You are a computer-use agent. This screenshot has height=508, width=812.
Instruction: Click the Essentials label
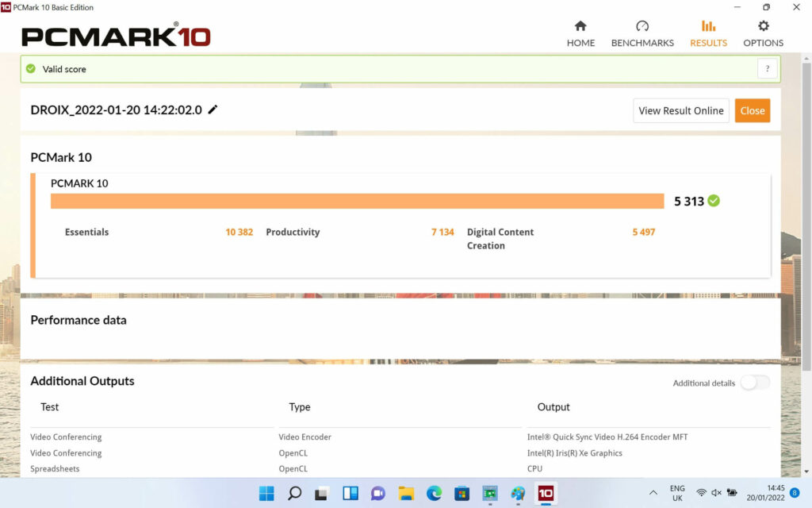click(86, 232)
